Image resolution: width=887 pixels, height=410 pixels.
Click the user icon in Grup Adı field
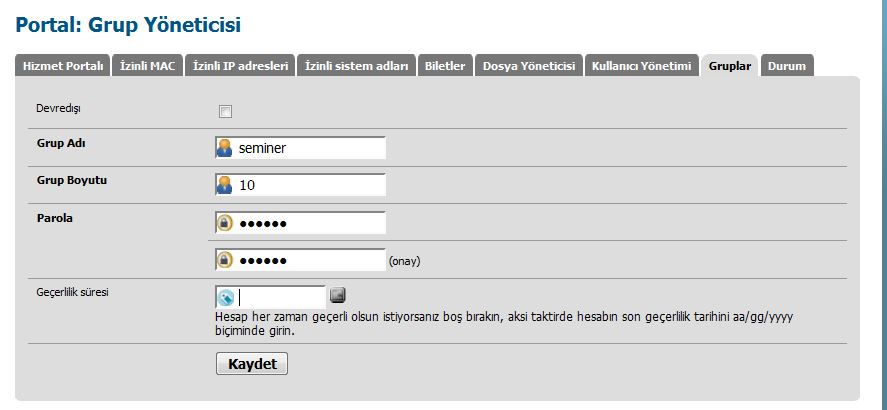[x=225, y=148]
